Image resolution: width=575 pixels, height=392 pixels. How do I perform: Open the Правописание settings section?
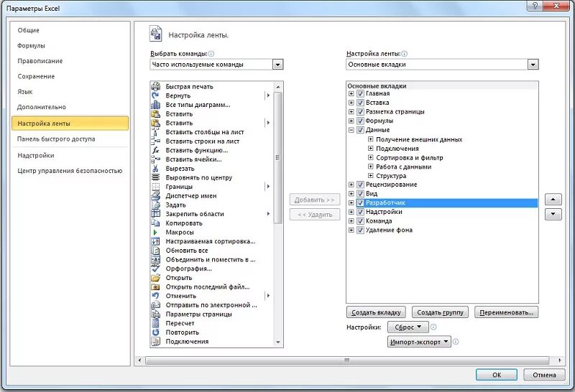pyautogui.click(x=70, y=61)
